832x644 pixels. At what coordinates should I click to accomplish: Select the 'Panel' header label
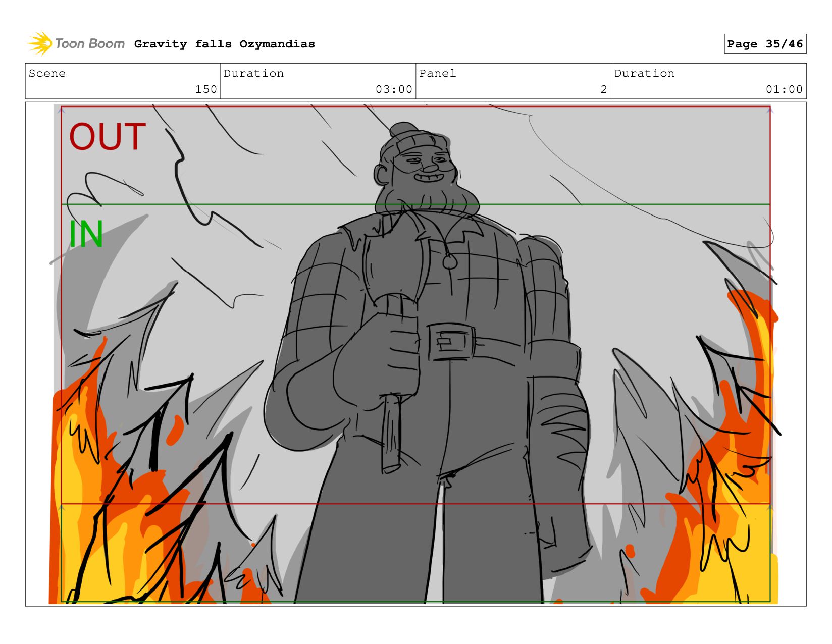(x=437, y=73)
